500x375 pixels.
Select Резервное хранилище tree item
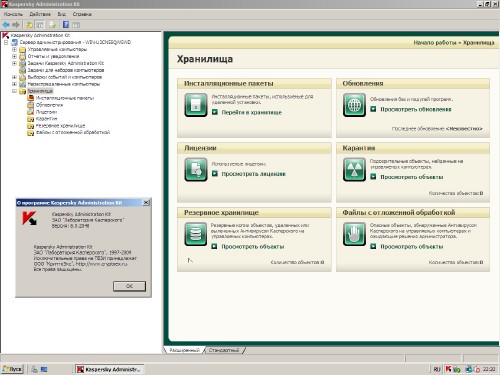pos(60,126)
